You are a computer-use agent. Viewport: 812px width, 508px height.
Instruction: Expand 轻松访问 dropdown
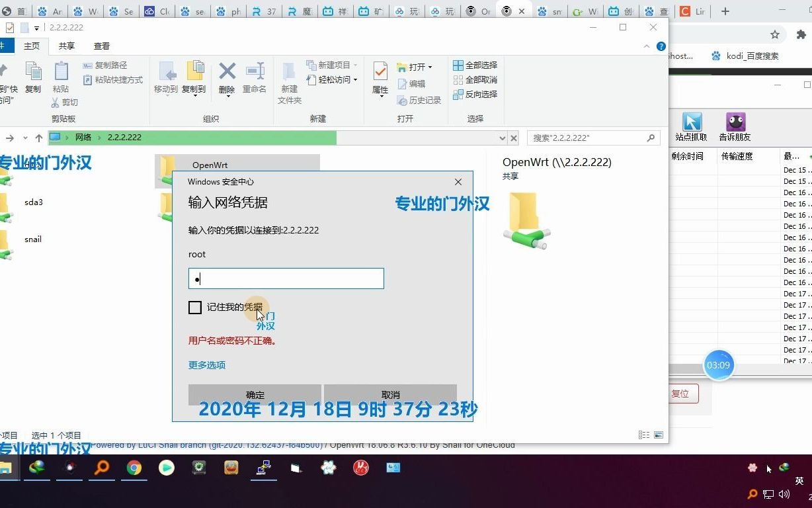pyautogui.click(x=355, y=80)
